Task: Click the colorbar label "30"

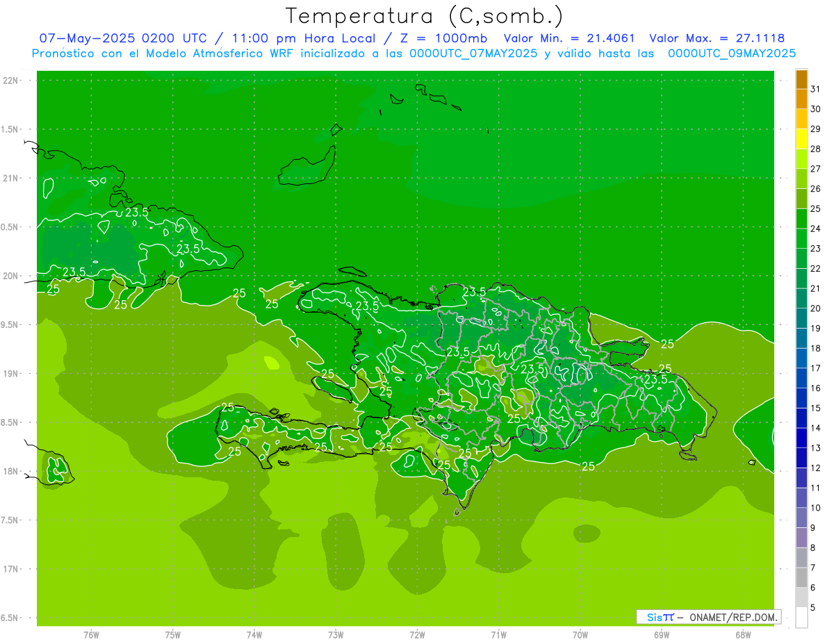Action: pyautogui.click(x=816, y=109)
